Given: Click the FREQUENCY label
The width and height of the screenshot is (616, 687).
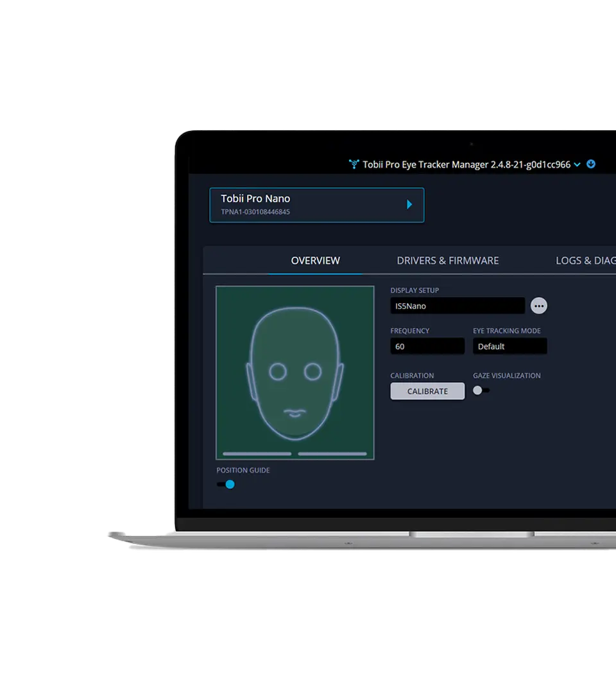Looking at the screenshot, I should [x=410, y=331].
